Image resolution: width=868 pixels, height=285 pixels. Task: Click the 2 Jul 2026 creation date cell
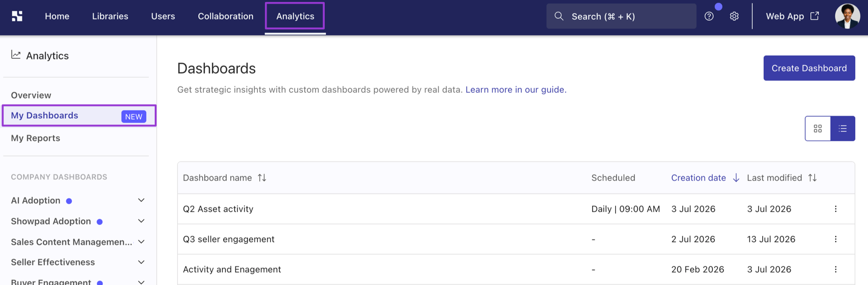[693, 239]
